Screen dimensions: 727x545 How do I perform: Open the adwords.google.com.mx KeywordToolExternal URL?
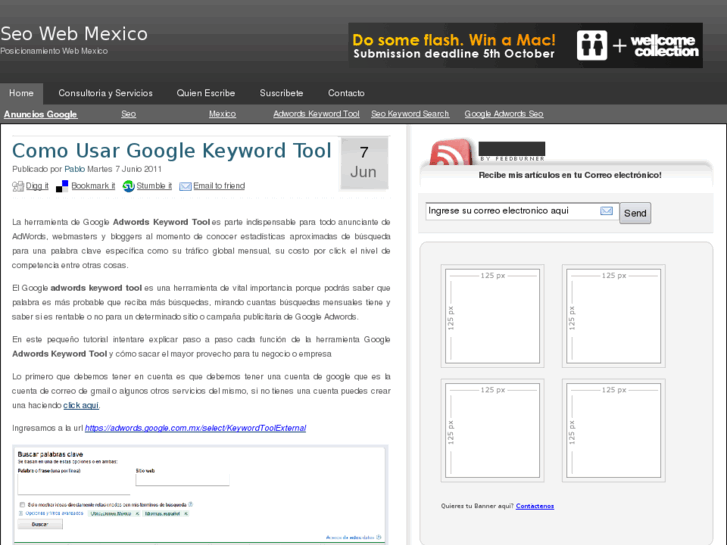pos(195,428)
